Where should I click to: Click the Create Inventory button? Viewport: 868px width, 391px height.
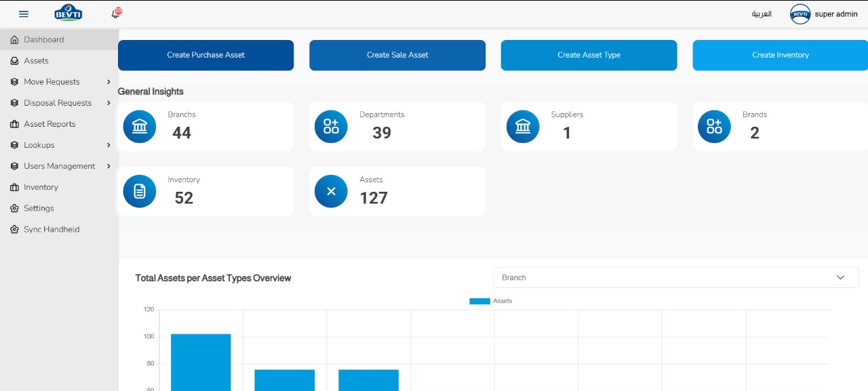780,55
